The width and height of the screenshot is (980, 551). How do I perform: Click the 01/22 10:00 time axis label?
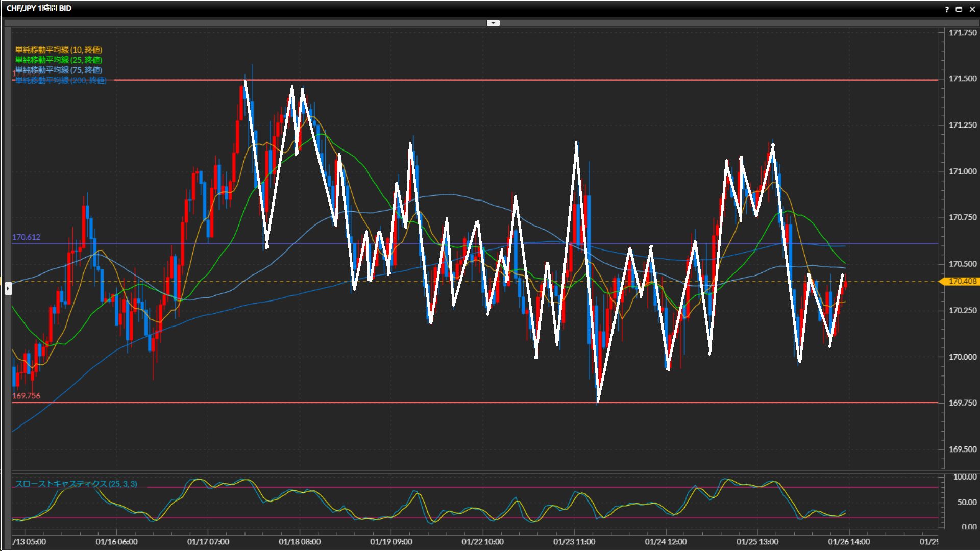click(x=482, y=542)
